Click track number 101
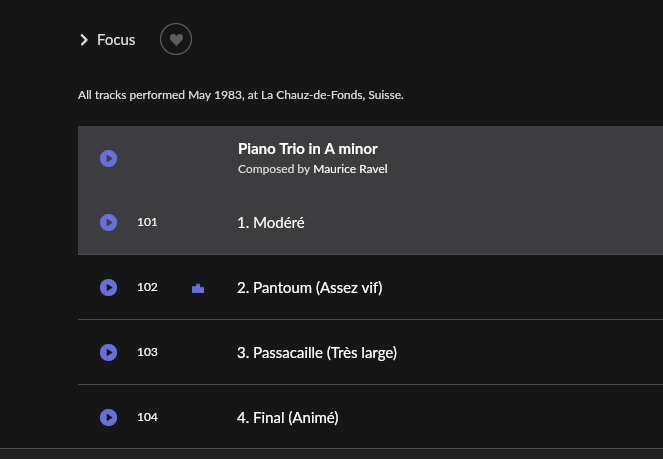Viewport: 663px width, 459px height. 147,222
